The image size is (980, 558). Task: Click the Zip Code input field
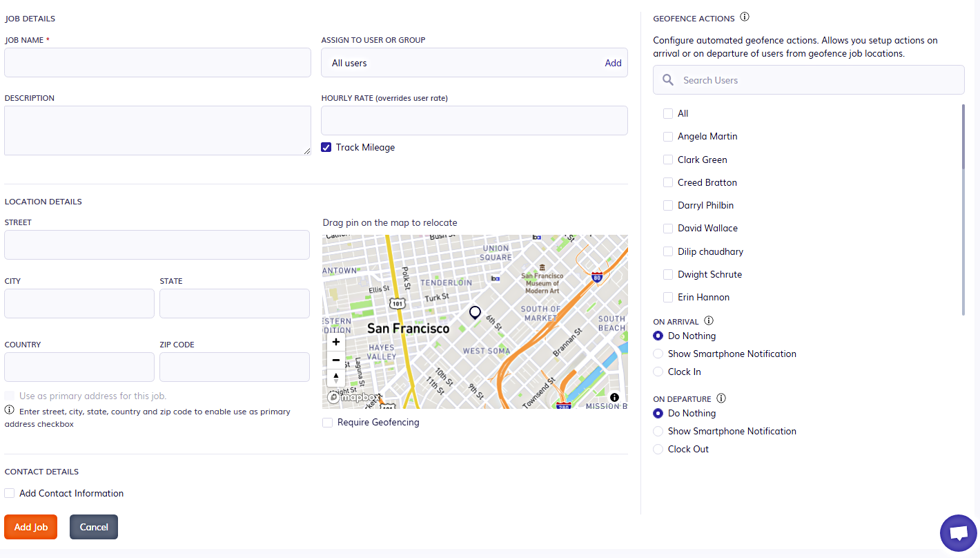(235, 367)
